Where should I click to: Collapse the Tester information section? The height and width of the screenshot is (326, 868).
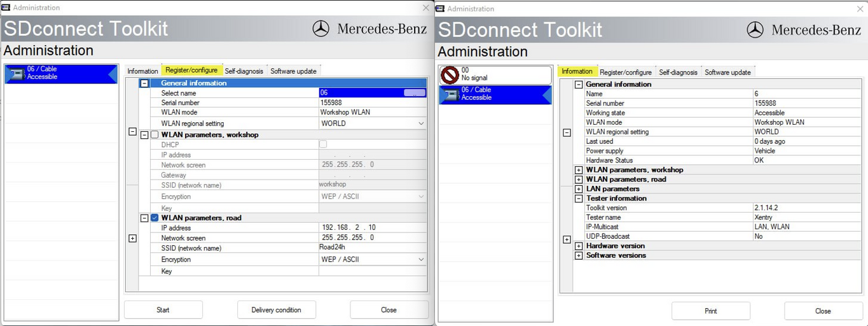[x=579, y=199]
